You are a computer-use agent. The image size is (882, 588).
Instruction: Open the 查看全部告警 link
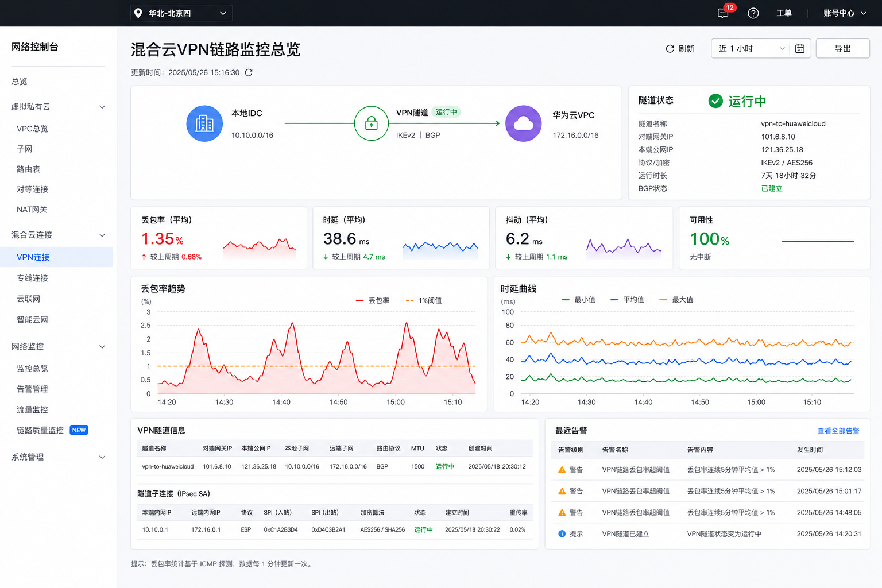[838, 431]
